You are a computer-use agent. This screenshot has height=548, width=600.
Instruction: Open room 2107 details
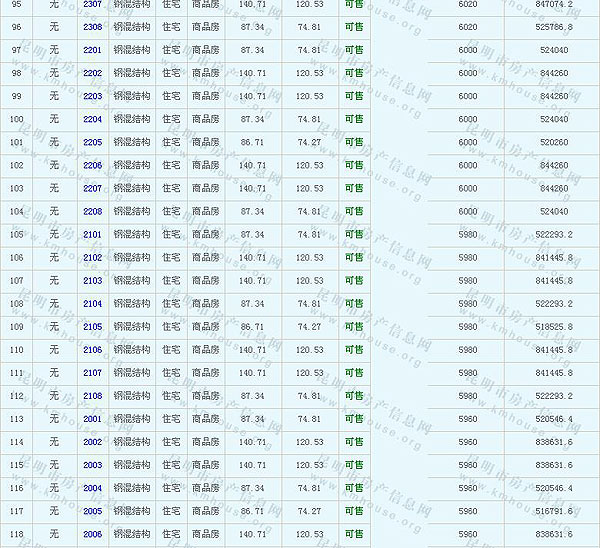pyautogui.click(x=92, y=373)
